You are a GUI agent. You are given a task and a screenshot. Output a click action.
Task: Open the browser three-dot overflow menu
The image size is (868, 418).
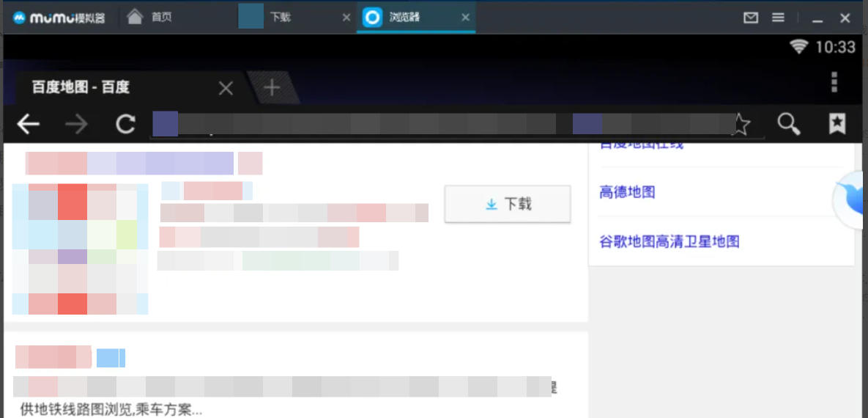[x=834, y=82]
